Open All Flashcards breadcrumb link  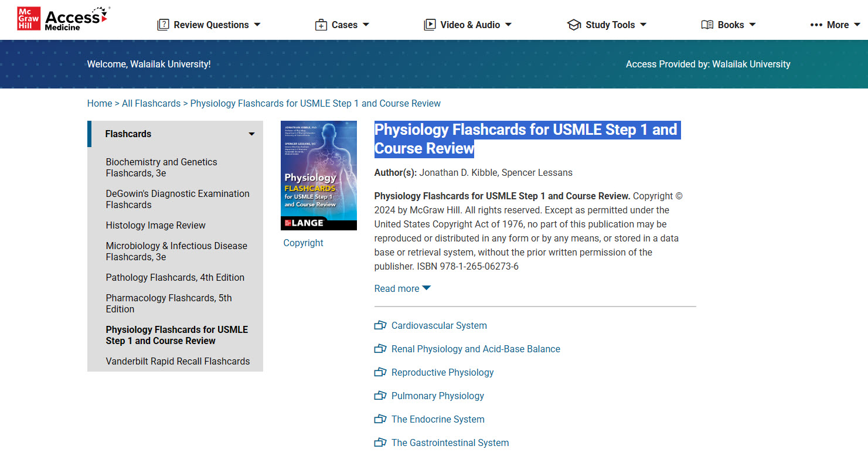pos(151,103)
